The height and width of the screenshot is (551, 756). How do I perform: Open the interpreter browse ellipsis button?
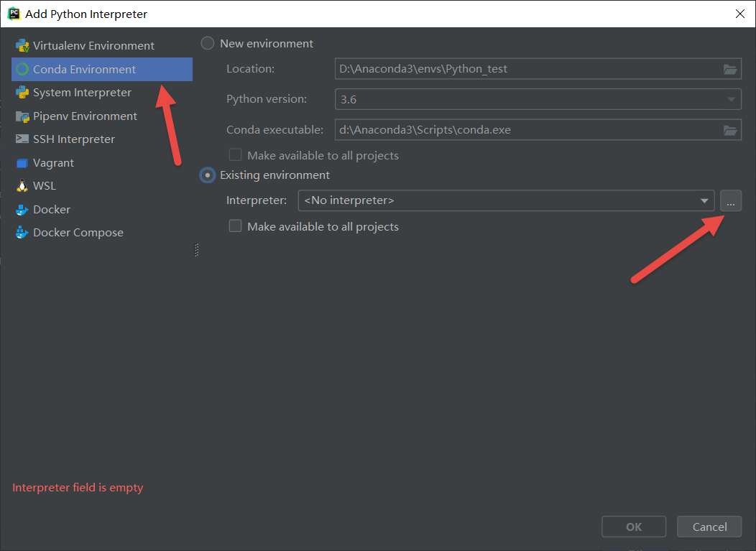[731, 200]
